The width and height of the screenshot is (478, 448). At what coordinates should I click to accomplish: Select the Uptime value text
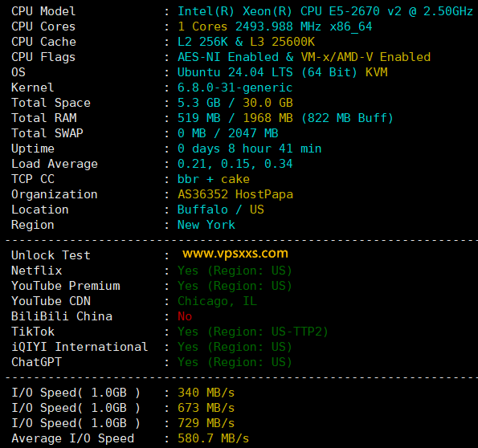[x=249, y=149]
